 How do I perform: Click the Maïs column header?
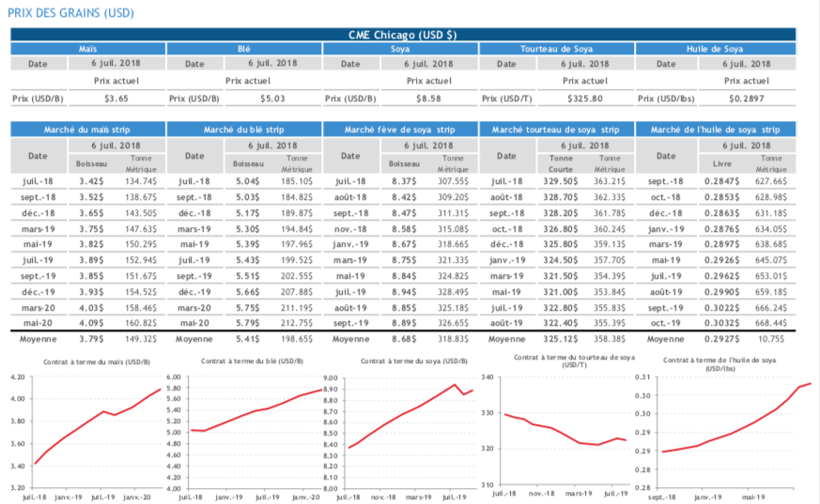click(x=87, y=48)
